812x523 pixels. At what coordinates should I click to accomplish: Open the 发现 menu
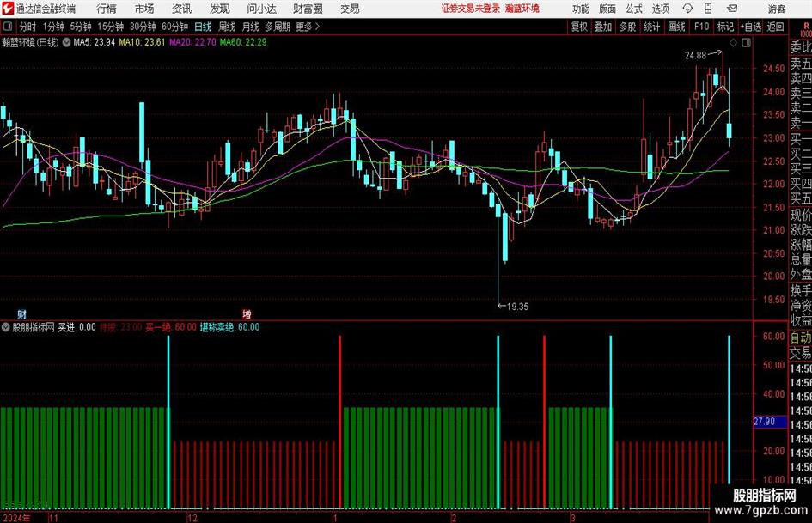pyautogui.click(x=220, y=9)
